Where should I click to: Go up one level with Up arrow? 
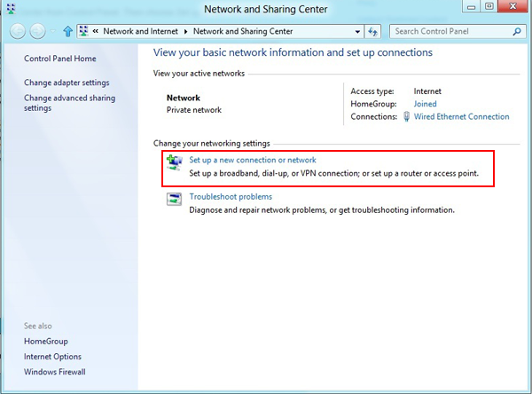[67, 31]
